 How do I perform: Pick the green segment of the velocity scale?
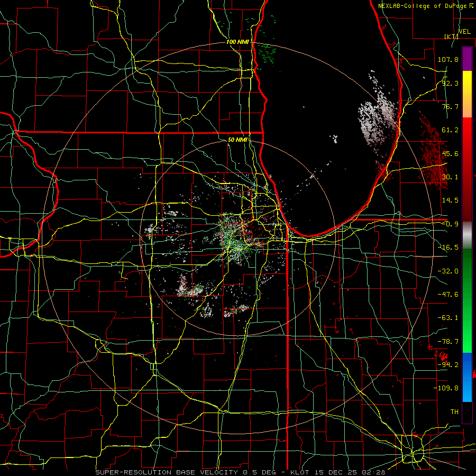click(467, 300)
